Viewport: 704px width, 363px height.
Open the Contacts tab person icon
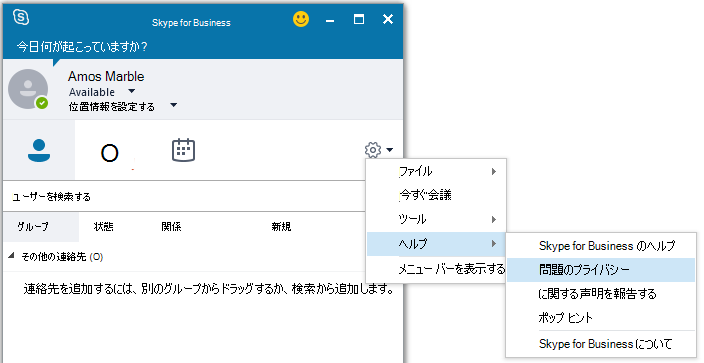(39, 151)
